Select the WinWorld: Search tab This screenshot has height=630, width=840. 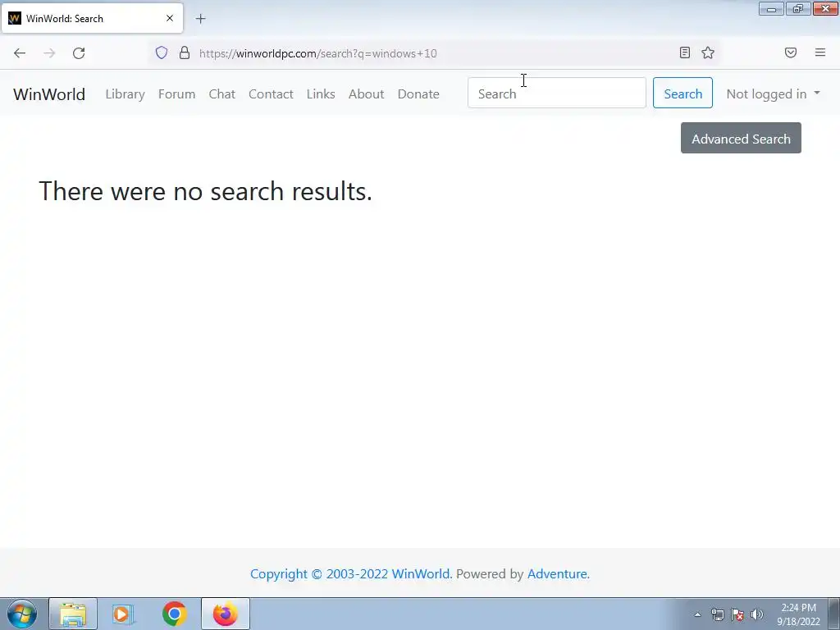click(92, 18)
